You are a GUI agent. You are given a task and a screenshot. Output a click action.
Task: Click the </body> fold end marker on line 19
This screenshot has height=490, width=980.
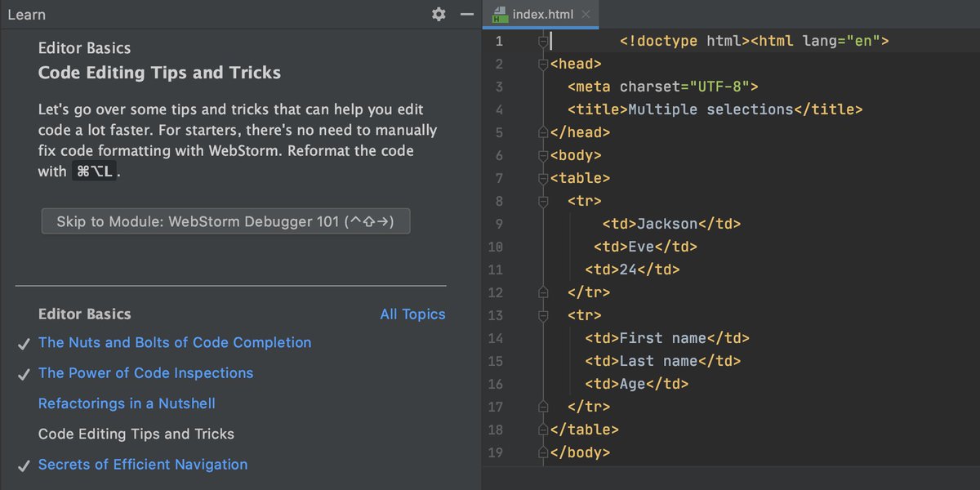pos(542,452)
